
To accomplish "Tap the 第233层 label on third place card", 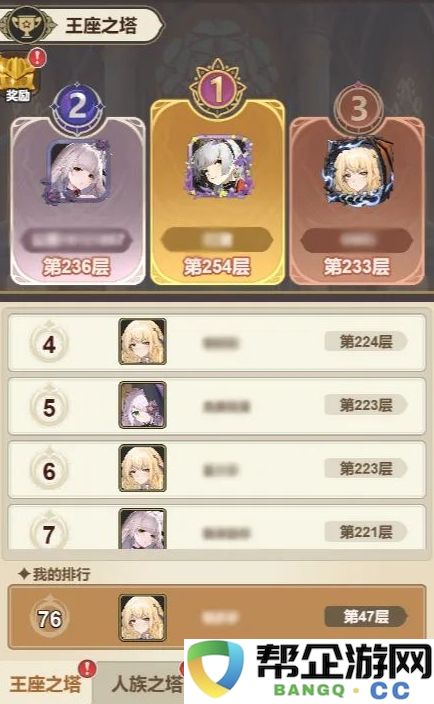I will click(357, 267).
